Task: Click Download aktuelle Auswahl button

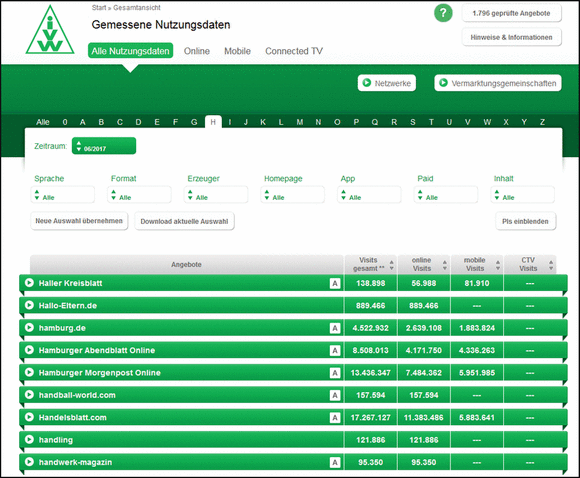Action: click(184, 221)
